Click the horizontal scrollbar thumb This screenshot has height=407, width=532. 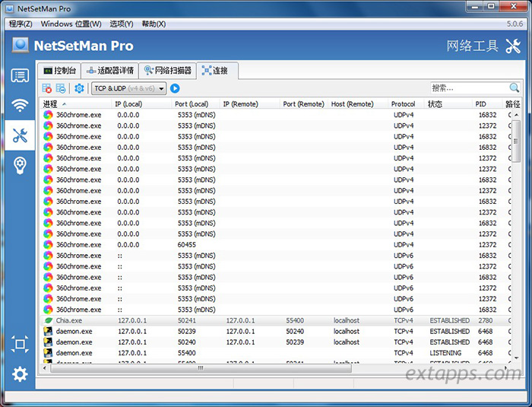point(201,368)
